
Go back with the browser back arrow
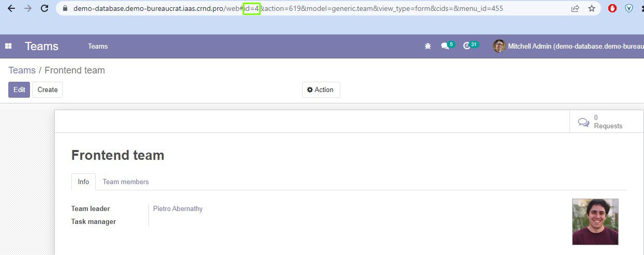click(x=11, y=8)
